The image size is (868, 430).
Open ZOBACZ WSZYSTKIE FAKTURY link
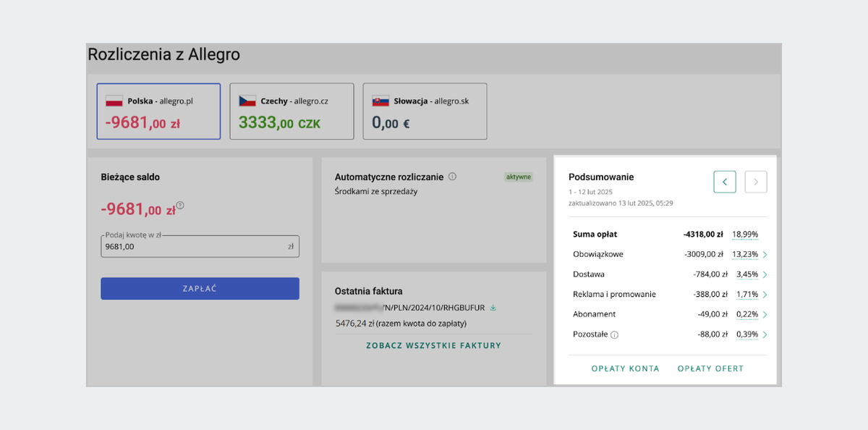[433, 345]
